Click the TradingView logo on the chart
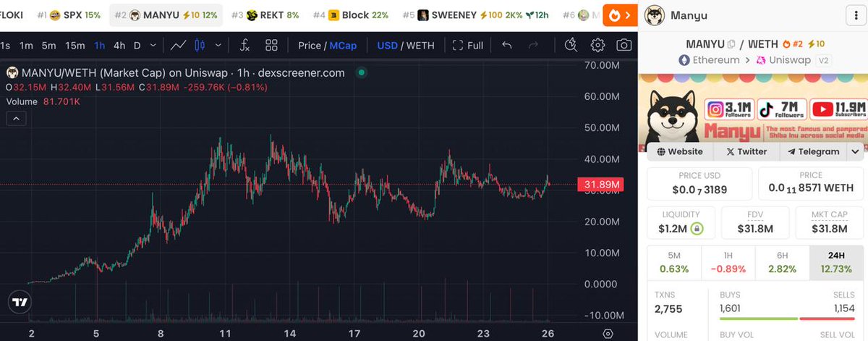The height and width of the screenshot is (341, 868). coord(19,303)
